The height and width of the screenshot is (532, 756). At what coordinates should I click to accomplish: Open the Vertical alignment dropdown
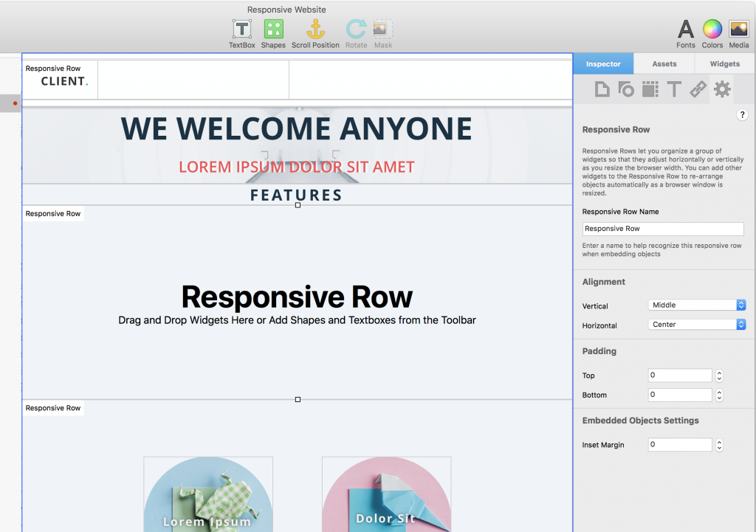[x=697, y=305]
